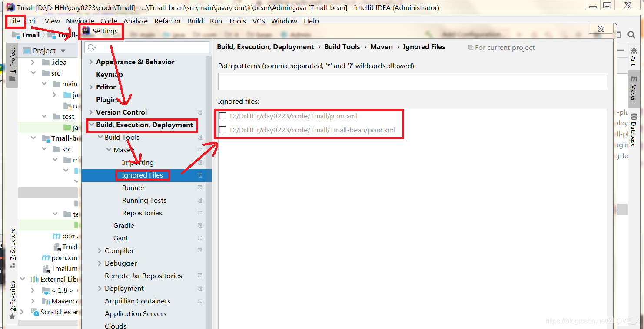Expand the Deployment settings node

point(100,289)
